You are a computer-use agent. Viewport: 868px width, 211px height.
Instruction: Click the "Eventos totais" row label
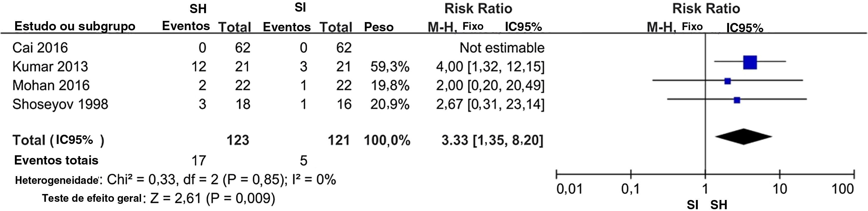(x=56, y=160)
